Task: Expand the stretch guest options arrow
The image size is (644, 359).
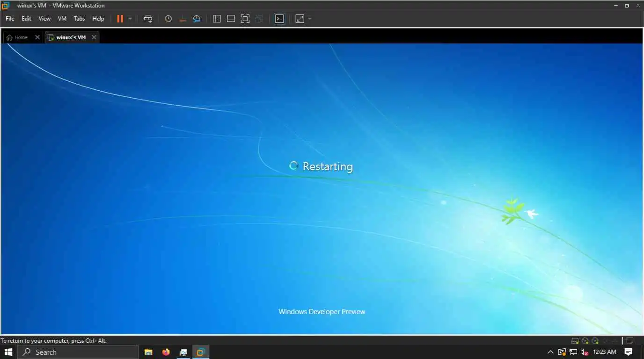Action: pyautogui.click(x=310, y=19)
